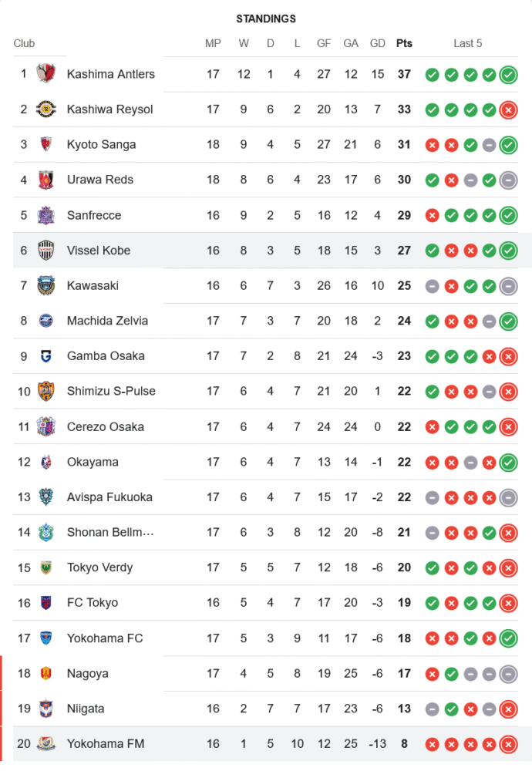Click the Yokohama FM club crest
Image resolution: width=532 pixels, height=771 pixels.
pyautogui.click(x=46, y=744)
